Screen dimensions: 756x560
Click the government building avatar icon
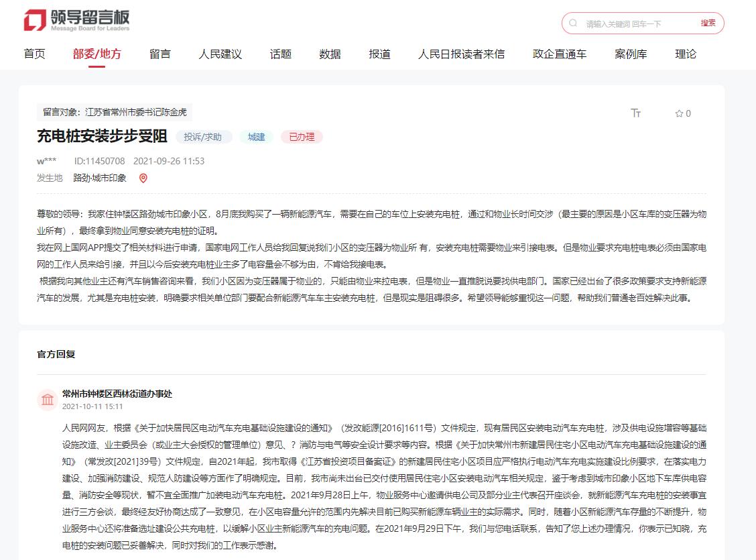tap(48, 400)
